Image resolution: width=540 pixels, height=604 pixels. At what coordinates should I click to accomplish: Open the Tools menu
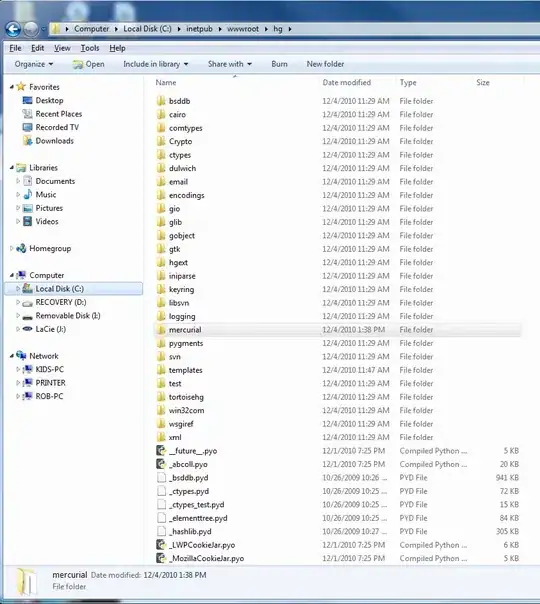tap(90, 48)
